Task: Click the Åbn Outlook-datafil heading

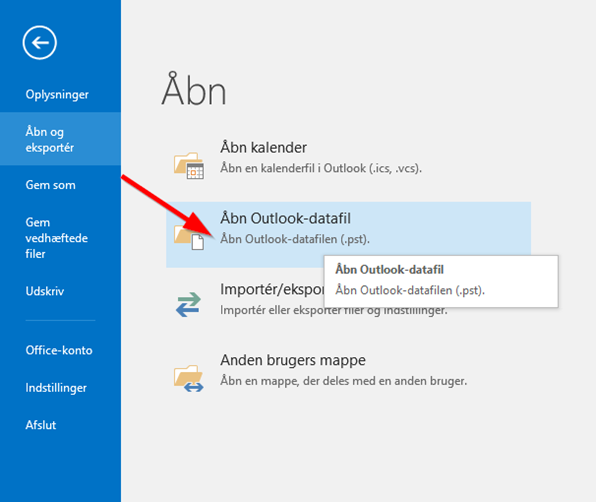Action: point(285,219)
